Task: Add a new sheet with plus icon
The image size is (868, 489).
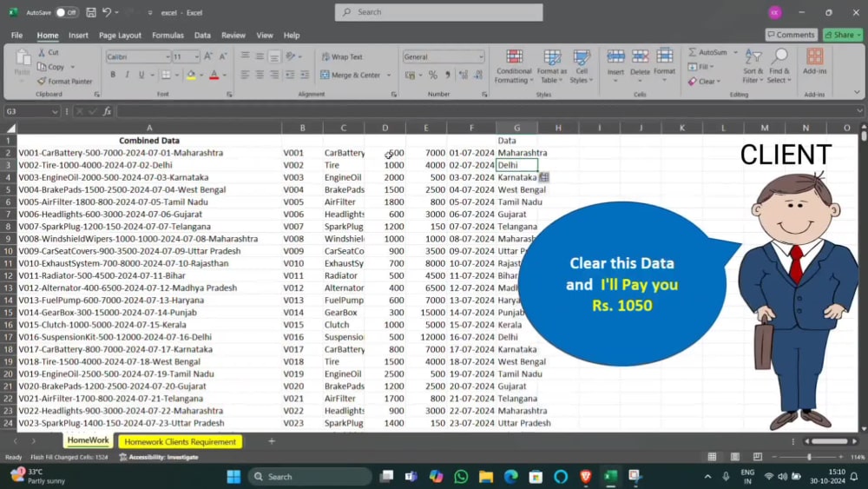Action: point(271,441)
